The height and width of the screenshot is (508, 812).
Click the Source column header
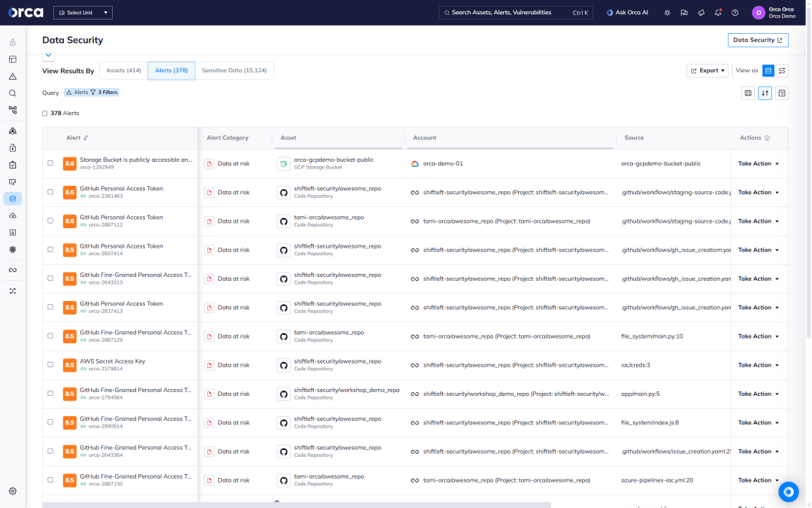click(634, 138)
